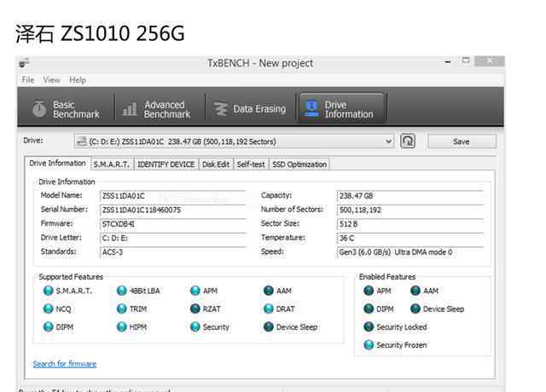Select the Drive Information sub-tab
Image resolution: width=546 pixels, height=392 pixels.
click(57, 163)
